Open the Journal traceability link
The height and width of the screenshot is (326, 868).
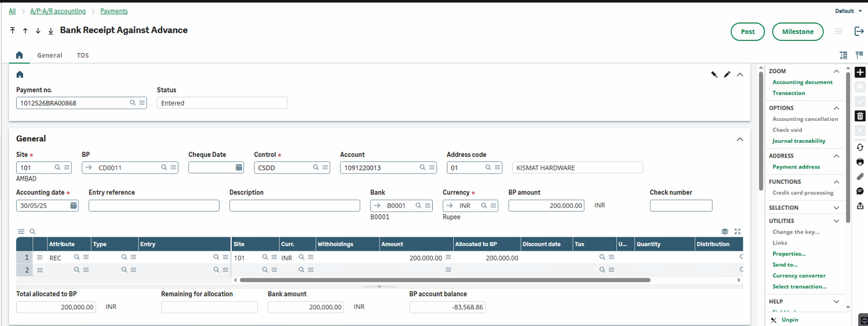pyautogui.click(x=799, y=141)
